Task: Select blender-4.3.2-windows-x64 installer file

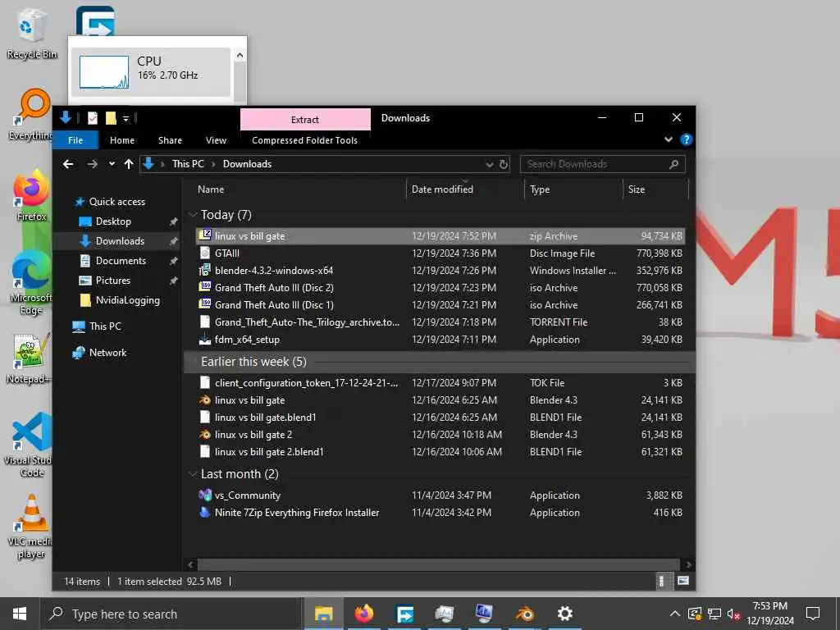Action: 441,271
